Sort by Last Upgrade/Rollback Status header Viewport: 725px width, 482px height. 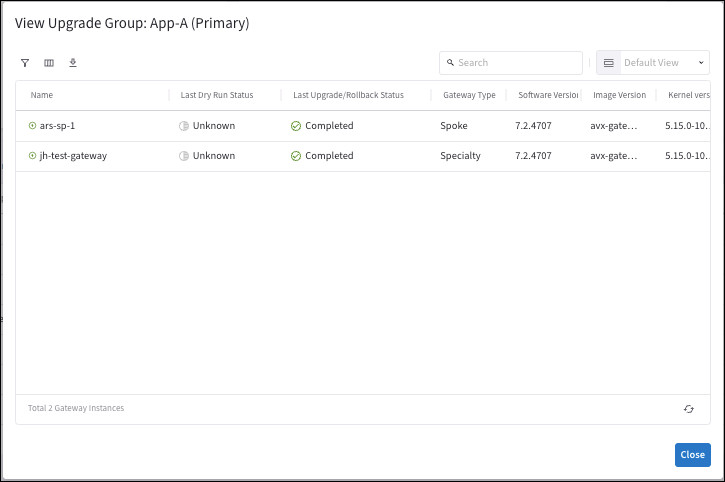pyautogui.click(x=348, y=95)
